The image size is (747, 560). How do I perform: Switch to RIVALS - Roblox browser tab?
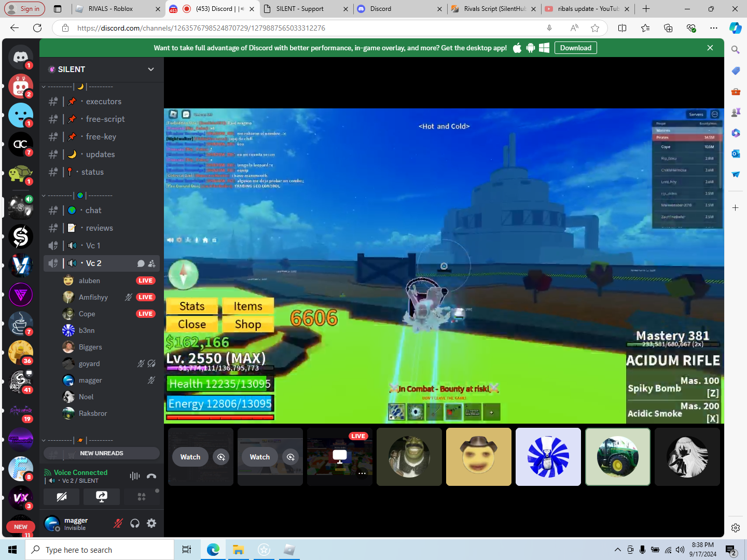(117, 9)
